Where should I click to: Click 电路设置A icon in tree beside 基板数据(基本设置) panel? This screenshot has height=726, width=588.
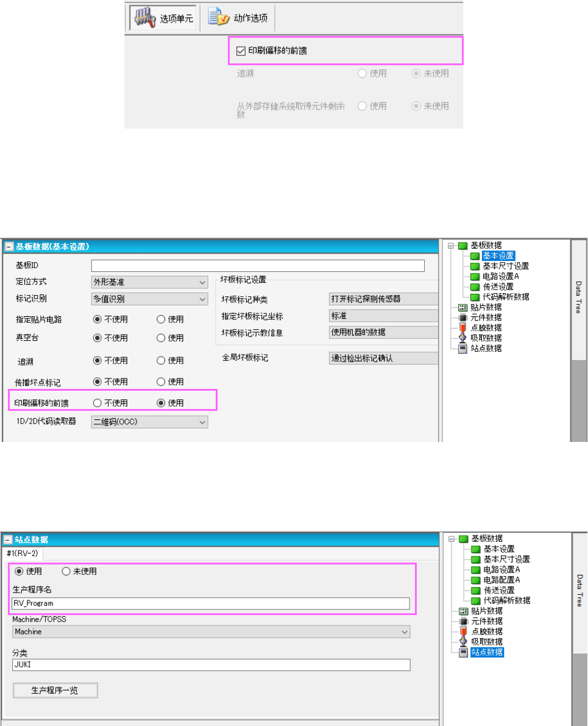[475, 276]
